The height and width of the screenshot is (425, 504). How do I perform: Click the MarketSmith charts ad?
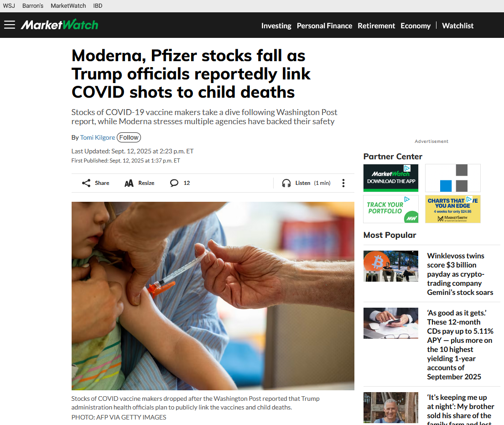[452, 209]
